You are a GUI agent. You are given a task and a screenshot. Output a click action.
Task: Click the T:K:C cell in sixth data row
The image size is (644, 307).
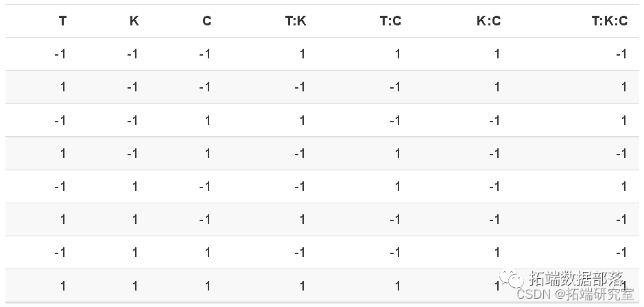click(620, 219)
